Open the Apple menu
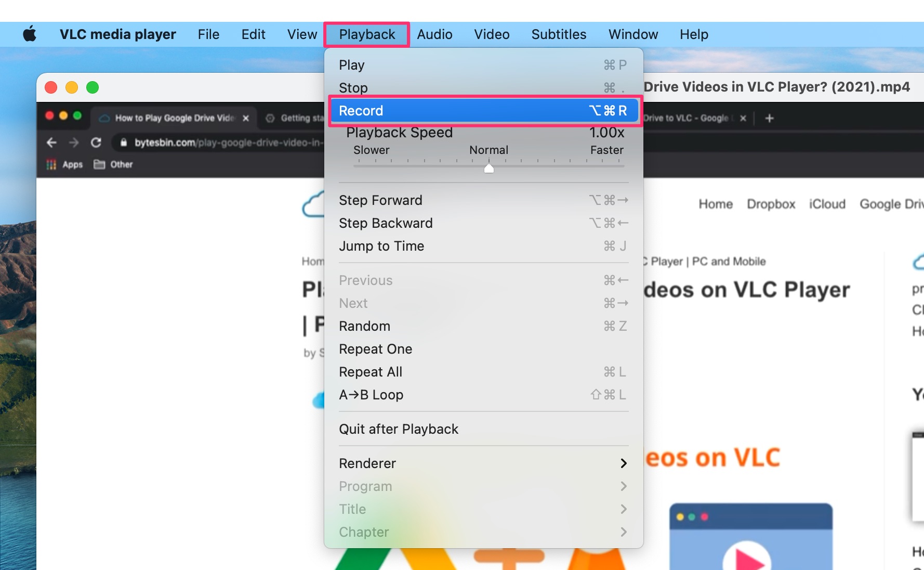Screen dimensions: 924x570 [x=30, y=34]
